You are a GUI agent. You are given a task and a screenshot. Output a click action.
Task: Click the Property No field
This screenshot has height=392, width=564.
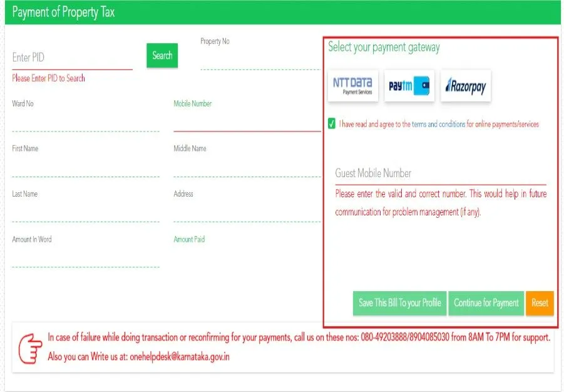(259, 59)
